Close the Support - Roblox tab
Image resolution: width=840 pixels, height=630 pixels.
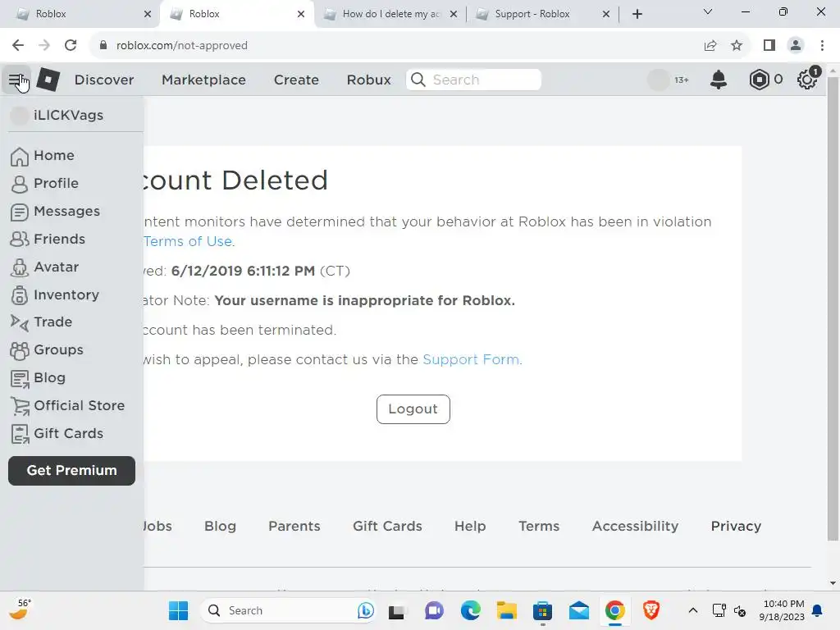pos(606,14)
